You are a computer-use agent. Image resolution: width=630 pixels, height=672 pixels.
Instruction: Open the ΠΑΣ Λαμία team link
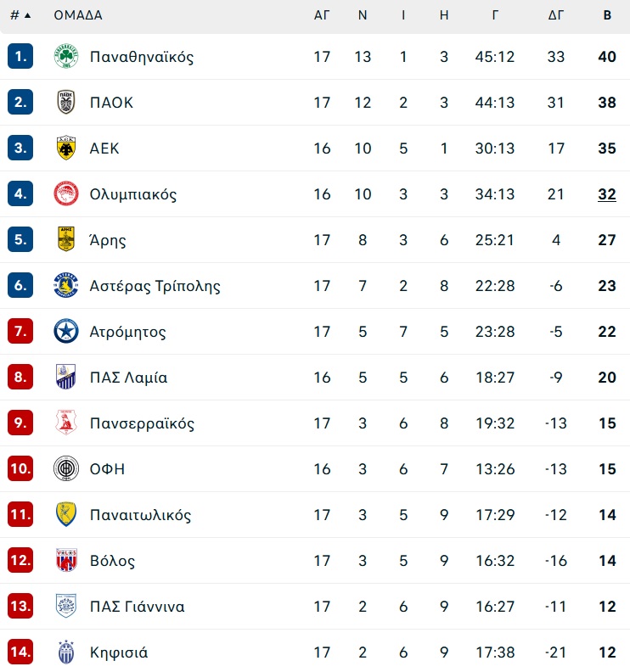click(x=128, y=377)
